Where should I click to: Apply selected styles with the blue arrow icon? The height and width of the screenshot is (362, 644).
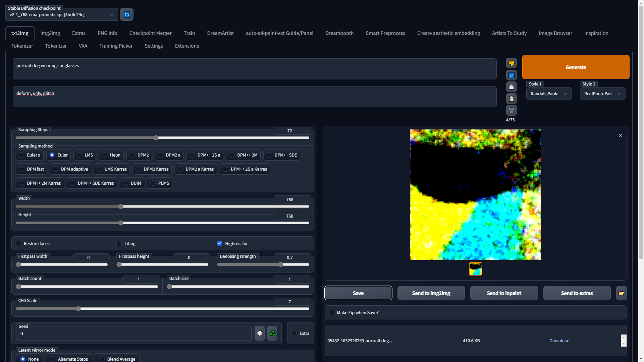click(511, 75)
